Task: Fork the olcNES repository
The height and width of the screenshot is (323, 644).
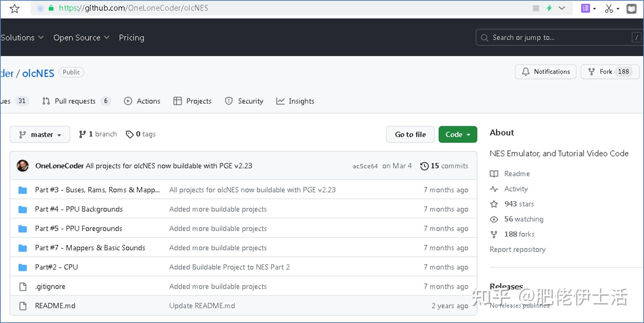Action: 600,72
